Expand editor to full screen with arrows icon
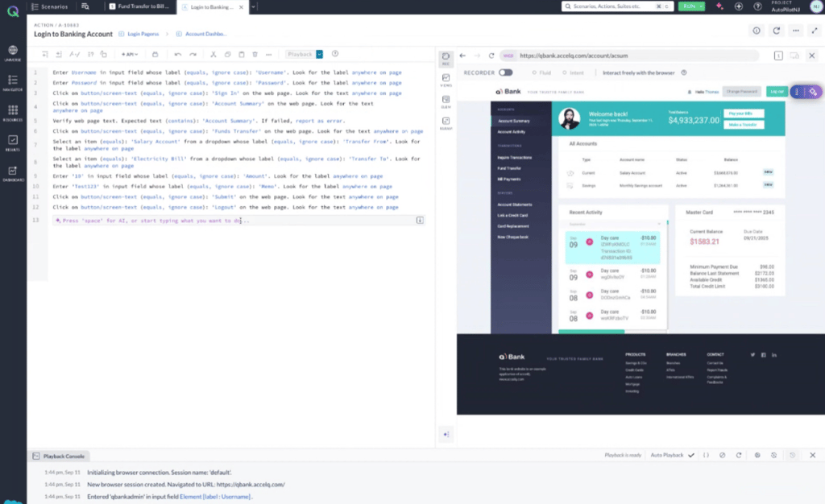825x504 pixels. tap(815, 31)
